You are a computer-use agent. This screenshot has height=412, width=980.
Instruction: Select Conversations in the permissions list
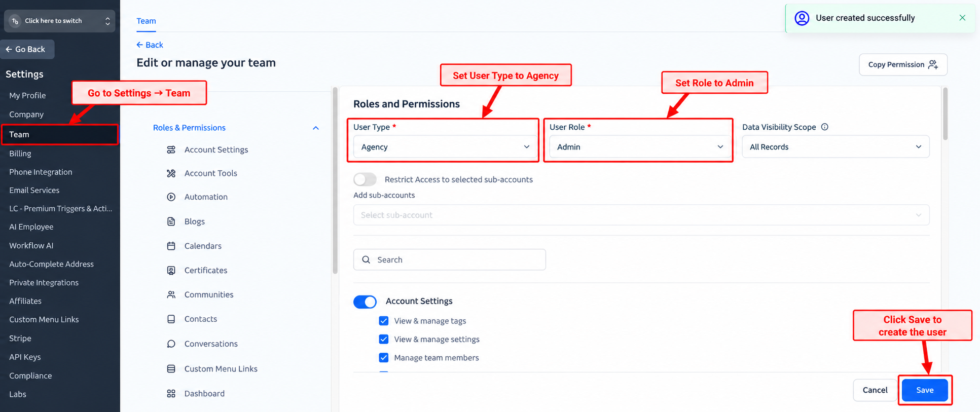[x=211, y=344]
